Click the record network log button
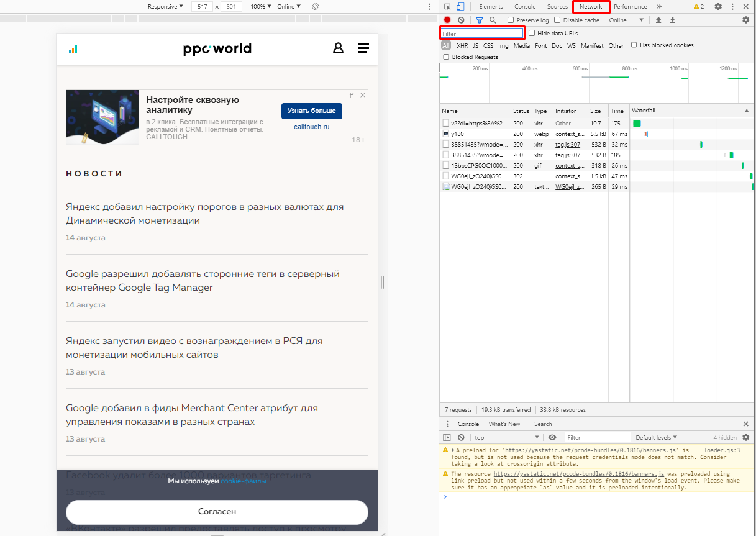Viewport: 756px width, 536px height. tap(447, 20)
